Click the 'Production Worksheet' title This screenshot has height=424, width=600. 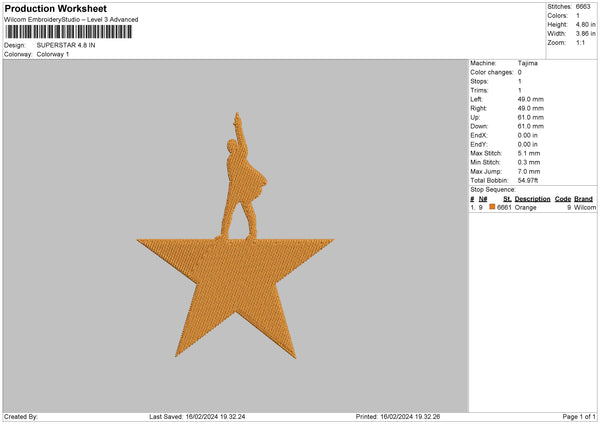tap(56, 8)
